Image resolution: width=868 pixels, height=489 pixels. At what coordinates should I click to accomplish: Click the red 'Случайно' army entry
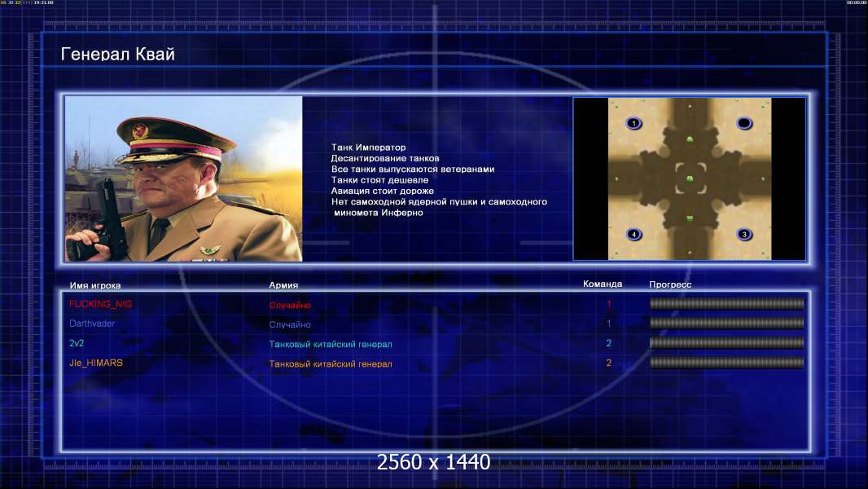click(290, 305)
